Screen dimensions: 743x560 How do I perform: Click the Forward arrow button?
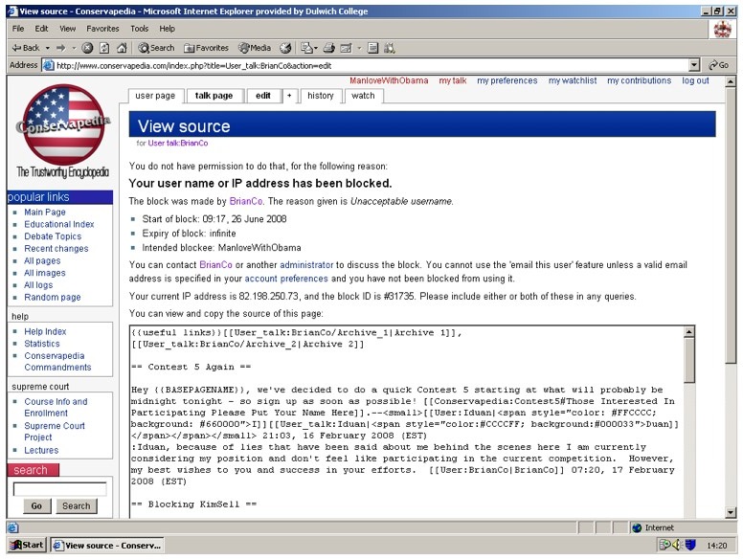(x=60, y=48)
